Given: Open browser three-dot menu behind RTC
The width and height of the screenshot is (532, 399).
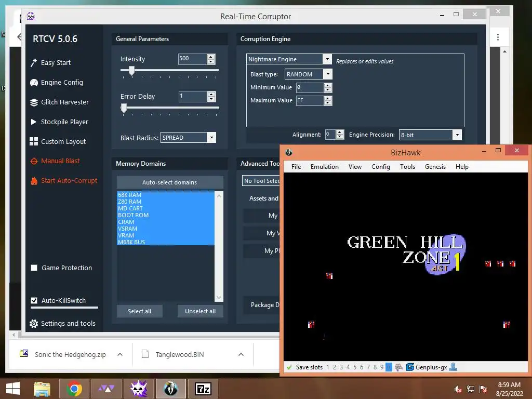Looking at the screenshot, I should pyautogui.click(x=498, y=37).
